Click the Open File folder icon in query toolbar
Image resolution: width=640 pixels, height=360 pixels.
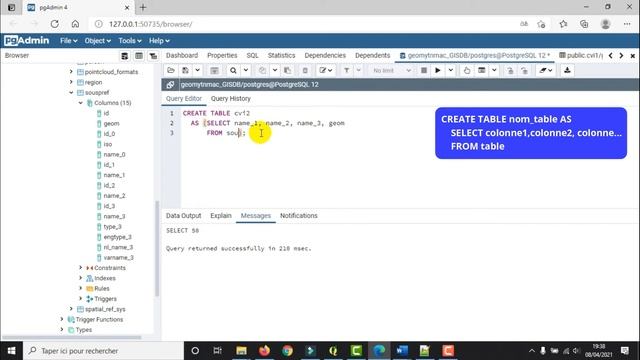(x=171, y=71)
